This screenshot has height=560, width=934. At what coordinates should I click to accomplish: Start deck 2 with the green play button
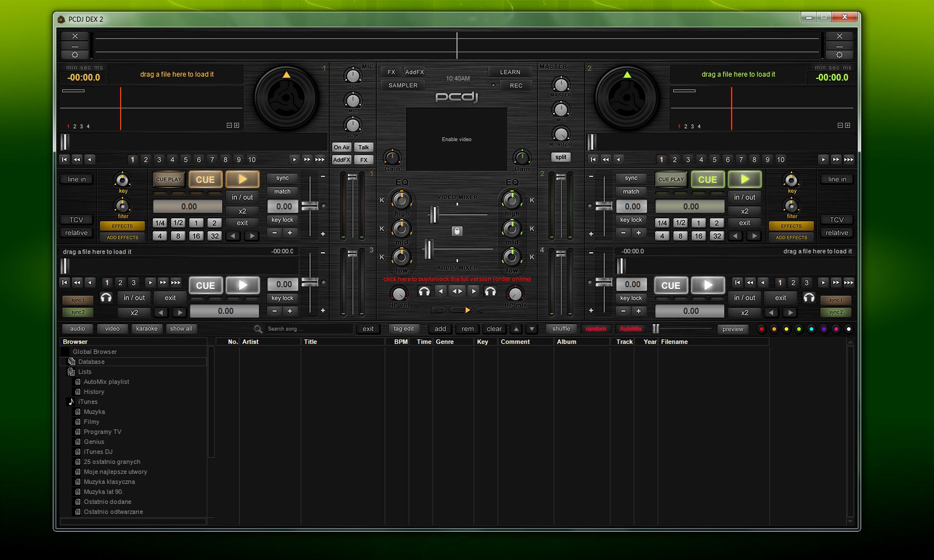pos(744,179)
